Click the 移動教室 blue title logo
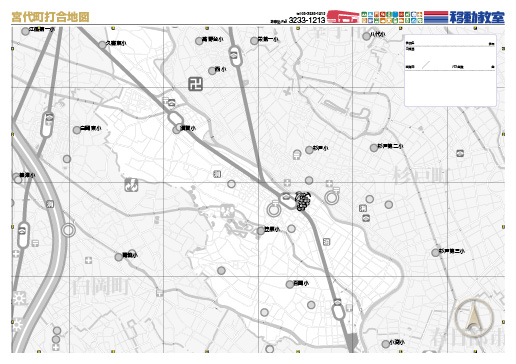 [x=477, y=17]
